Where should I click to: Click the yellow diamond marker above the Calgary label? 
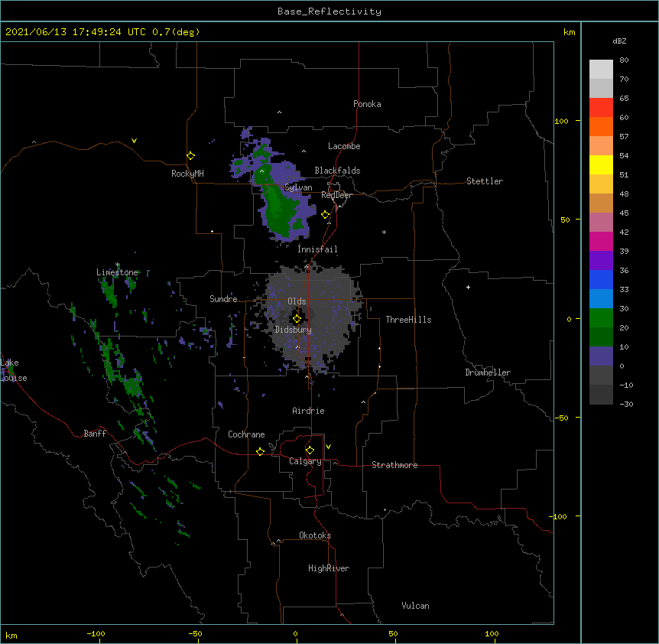(310, 450)
